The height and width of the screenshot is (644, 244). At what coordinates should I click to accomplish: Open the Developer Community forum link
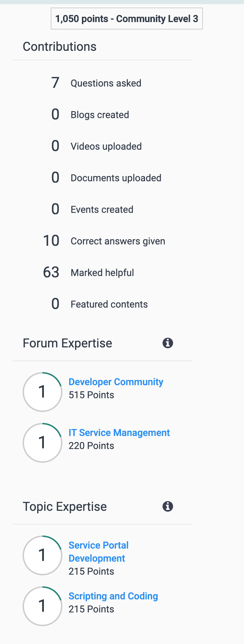click(x=116, y=382)
